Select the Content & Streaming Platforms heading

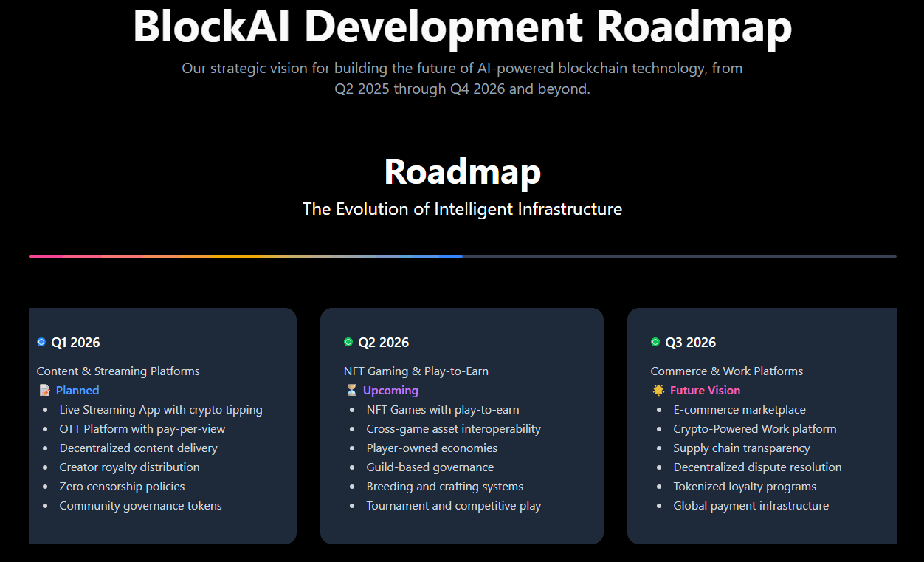coord(118,371)
